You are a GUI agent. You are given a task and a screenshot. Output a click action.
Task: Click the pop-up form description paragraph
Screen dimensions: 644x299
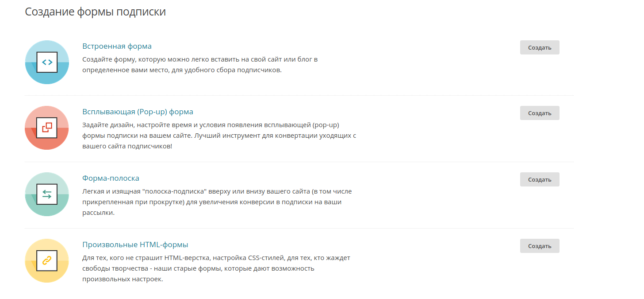[219, 136]
